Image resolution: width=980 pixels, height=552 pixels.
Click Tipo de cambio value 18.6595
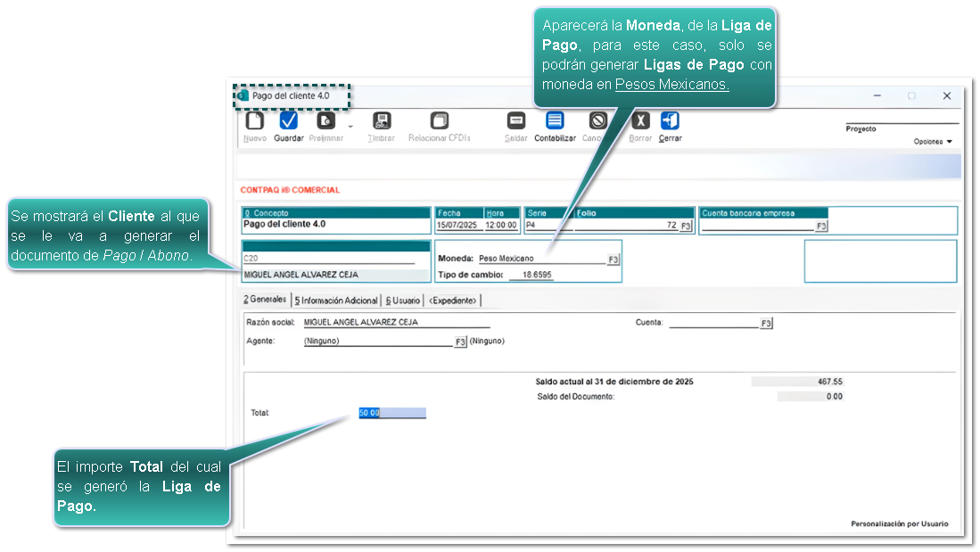tap(531, 275)
